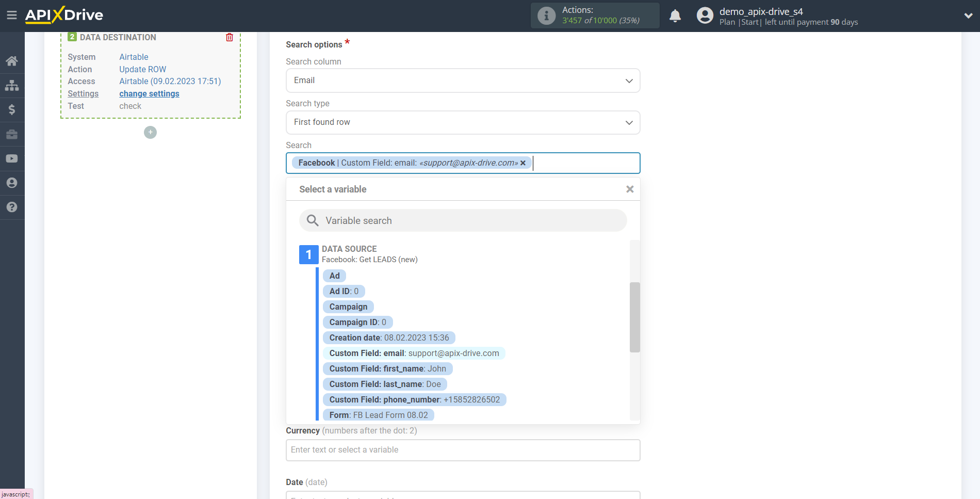Click the Airtable (09.02.2023 17:51) access value

tap(170, 81)
